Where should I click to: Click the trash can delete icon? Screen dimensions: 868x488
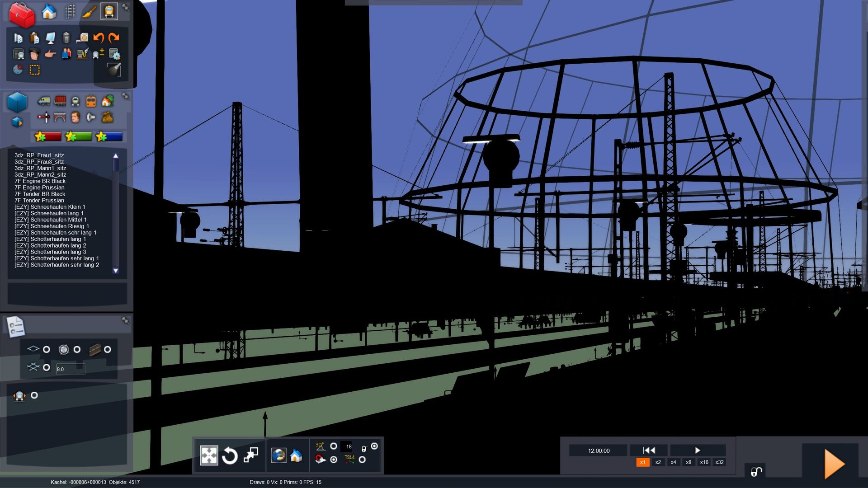click(x=66, y=38)
